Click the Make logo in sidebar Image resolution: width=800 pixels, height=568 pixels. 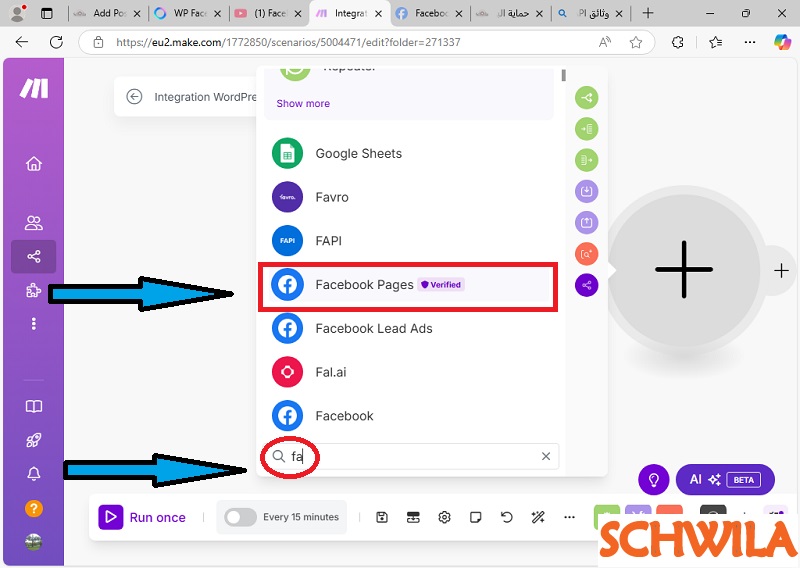point(34,88)
